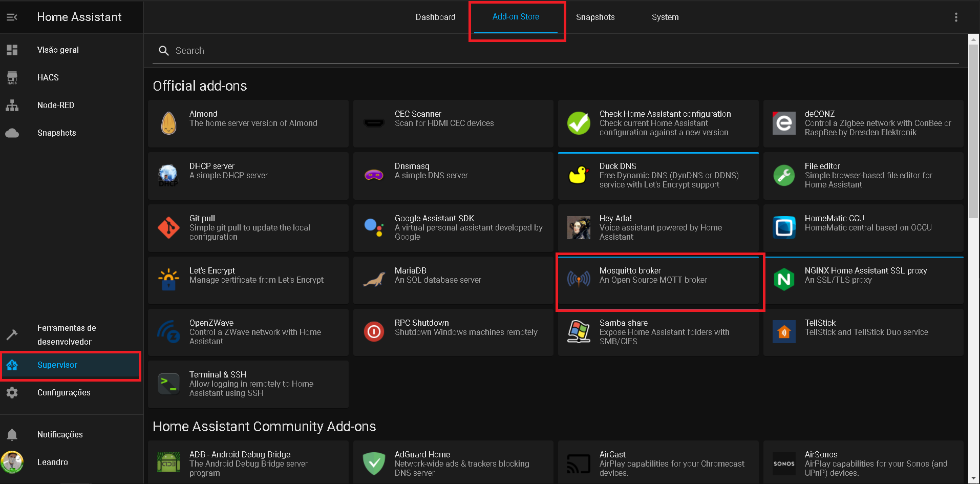980x484 pixels.
Task: Switch to the Snapshots tab
Action: click(595, 17)
